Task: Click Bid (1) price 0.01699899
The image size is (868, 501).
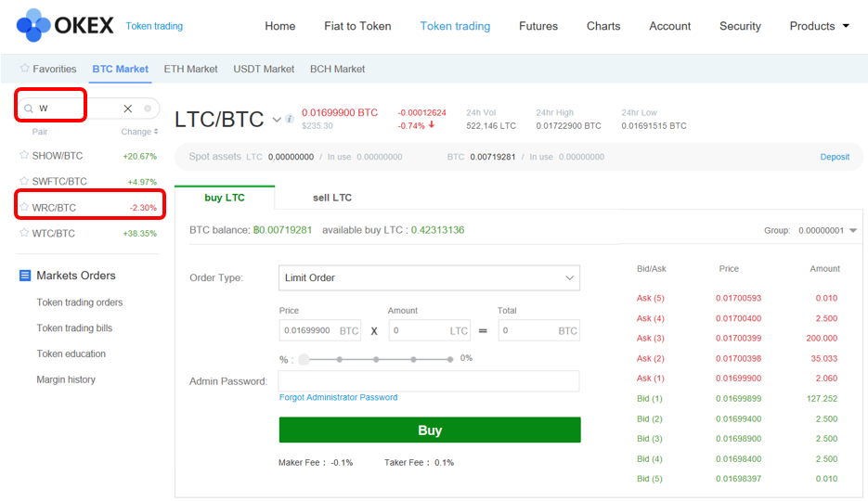Action: click(738, 398)
